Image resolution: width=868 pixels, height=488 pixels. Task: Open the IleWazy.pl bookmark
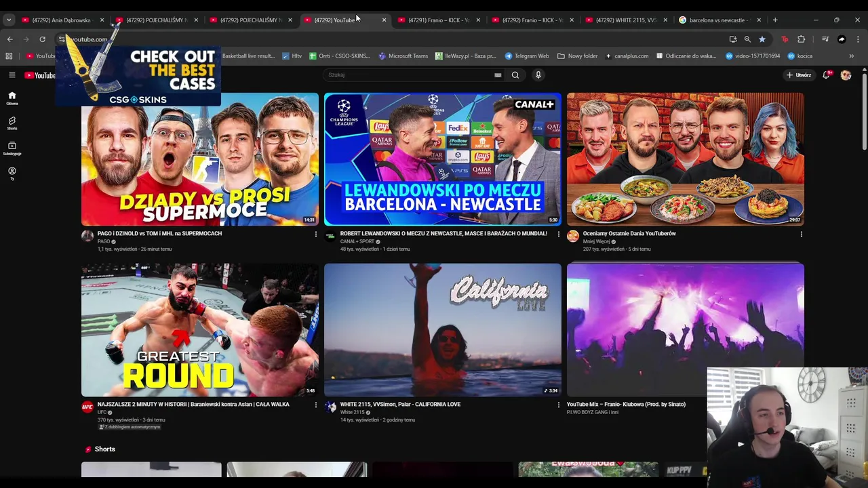click(465, 56)
